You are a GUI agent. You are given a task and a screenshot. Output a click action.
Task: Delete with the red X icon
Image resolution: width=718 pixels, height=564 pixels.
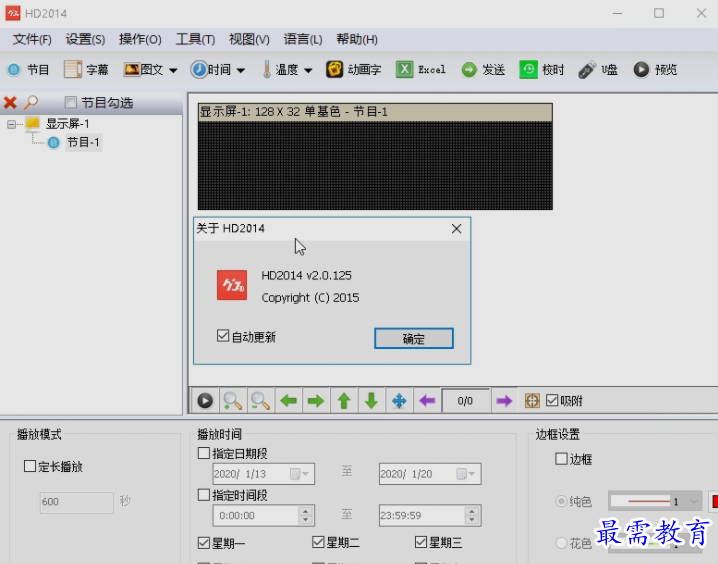coord(10,102)
